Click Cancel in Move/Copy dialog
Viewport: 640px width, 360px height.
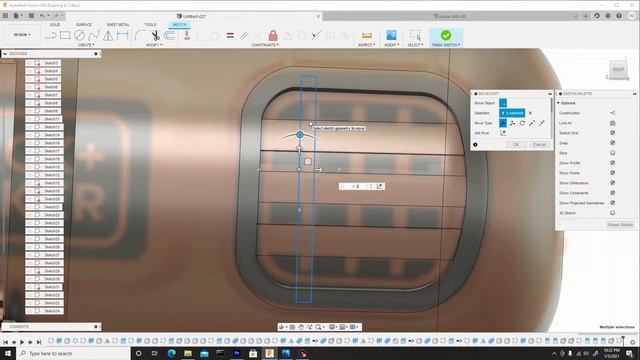[x=539, y=144]
